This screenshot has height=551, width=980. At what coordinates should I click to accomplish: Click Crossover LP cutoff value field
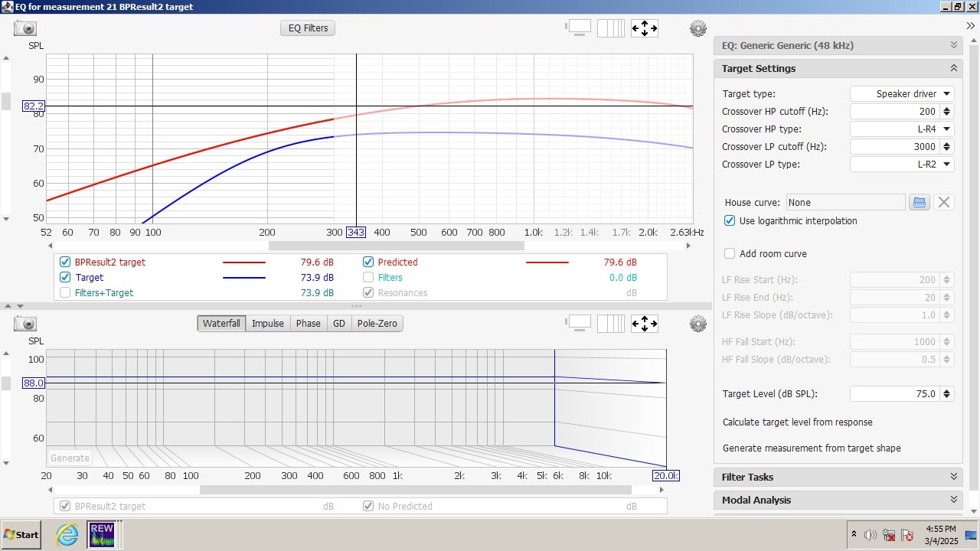tap(895, 146)
